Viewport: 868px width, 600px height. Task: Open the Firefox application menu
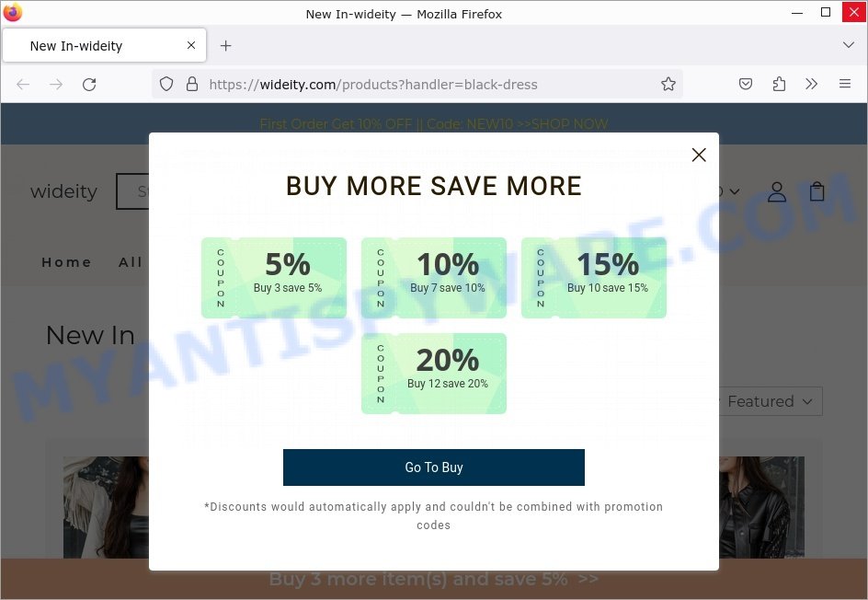(845, 85)
